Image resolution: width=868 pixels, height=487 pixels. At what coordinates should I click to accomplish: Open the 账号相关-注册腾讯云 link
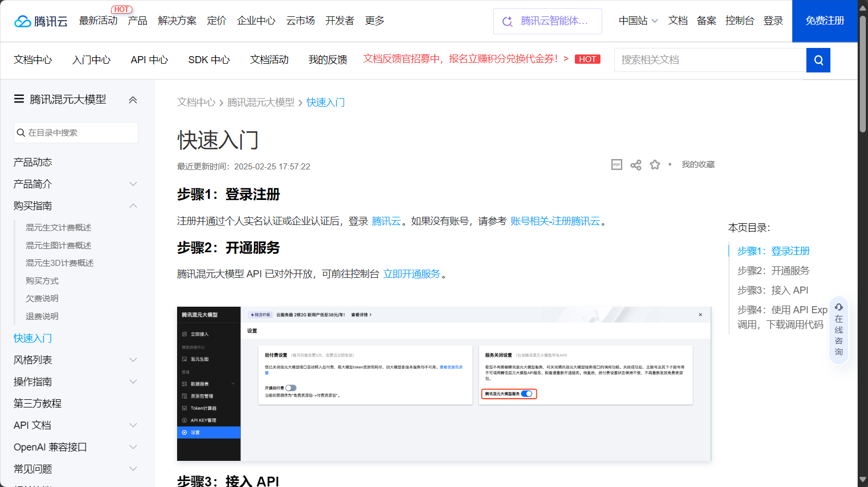coord(555,221)
